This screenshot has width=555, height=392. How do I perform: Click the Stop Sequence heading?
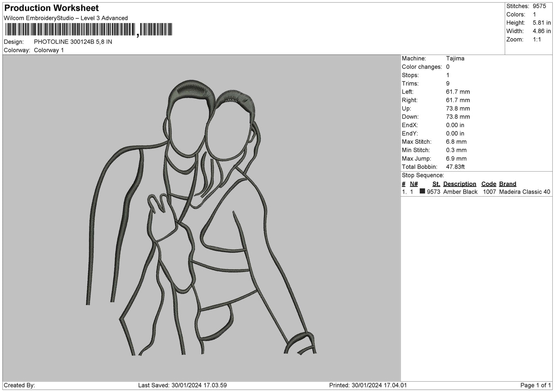(423, 175)
